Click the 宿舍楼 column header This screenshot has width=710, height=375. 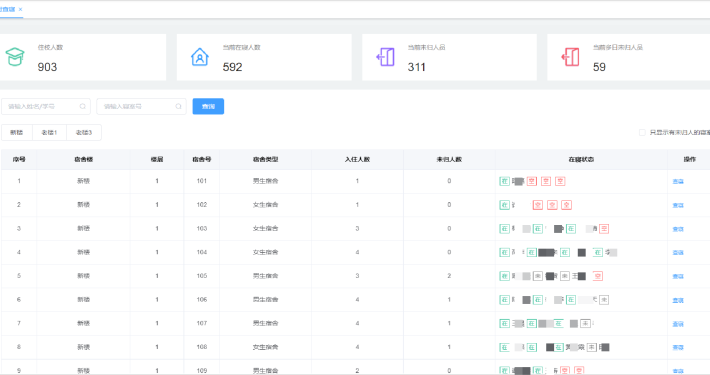coord(84,159)
